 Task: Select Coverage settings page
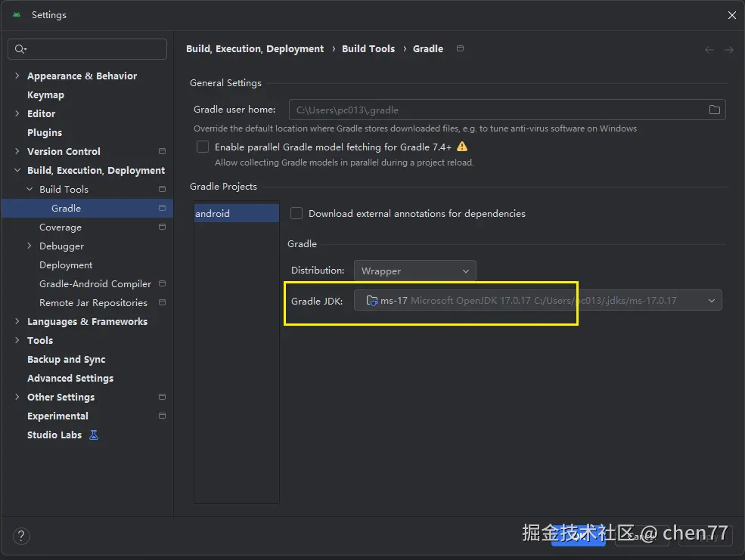click(61, 227)
